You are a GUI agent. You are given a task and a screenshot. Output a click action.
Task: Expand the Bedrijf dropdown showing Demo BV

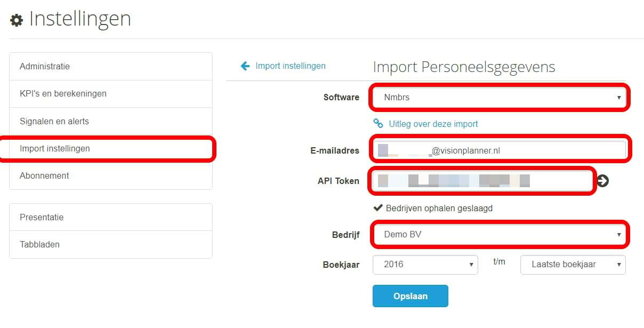pos(499,234)
